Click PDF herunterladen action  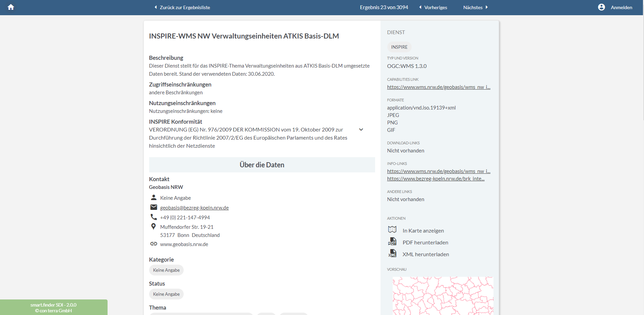[x=425, y=243]
